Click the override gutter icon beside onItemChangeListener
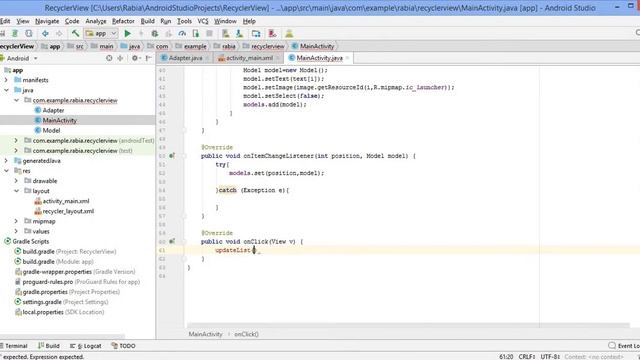This screenshot has width=640, height=360. click(x=172, y=156)
